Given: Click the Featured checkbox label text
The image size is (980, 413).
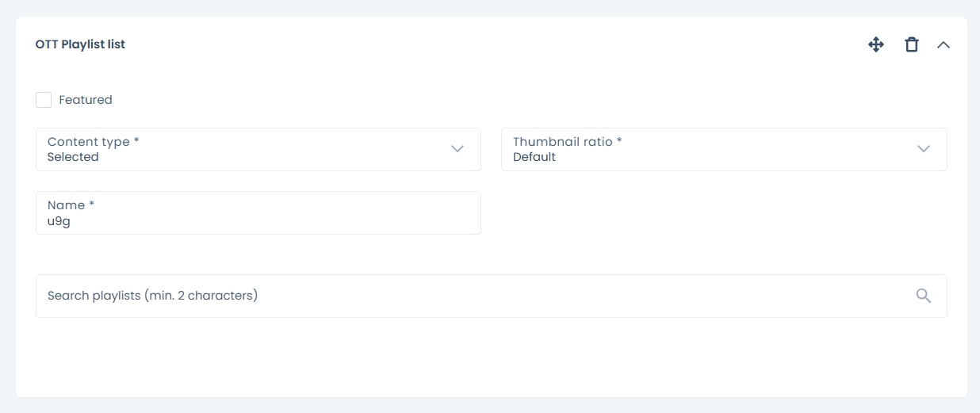Looking at the screenshot, I should tap(86, 100).
